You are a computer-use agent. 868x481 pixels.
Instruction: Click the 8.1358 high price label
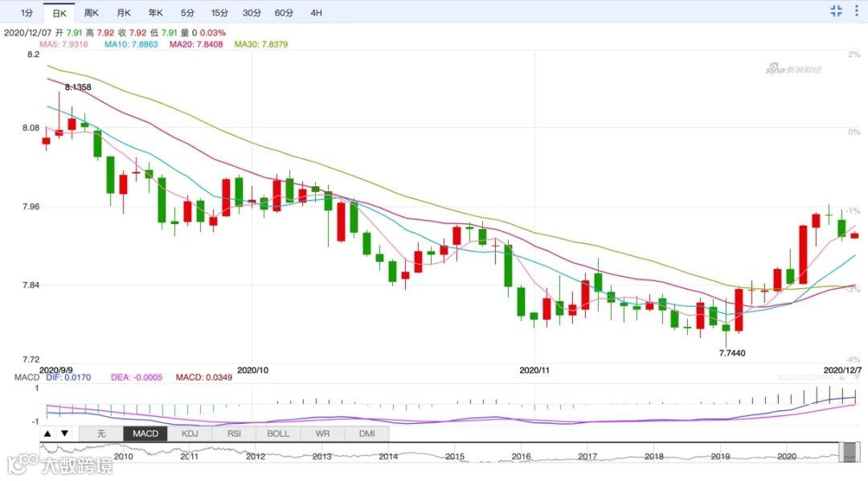pos(78,88)
